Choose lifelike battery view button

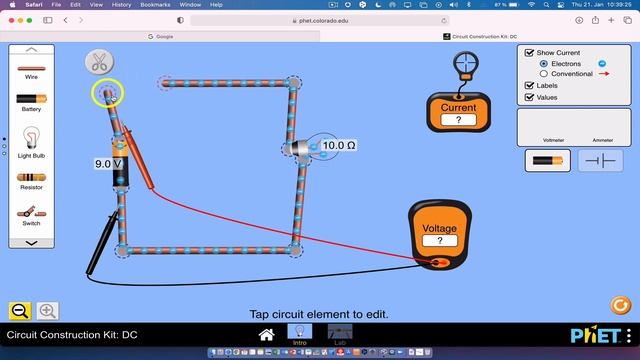tap(547, 161)
